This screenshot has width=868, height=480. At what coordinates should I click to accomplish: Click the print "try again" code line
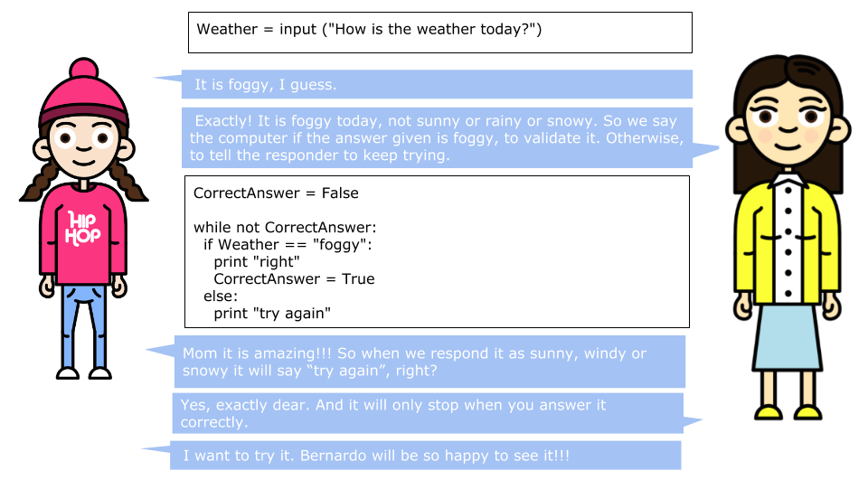(x=273, y=314)
